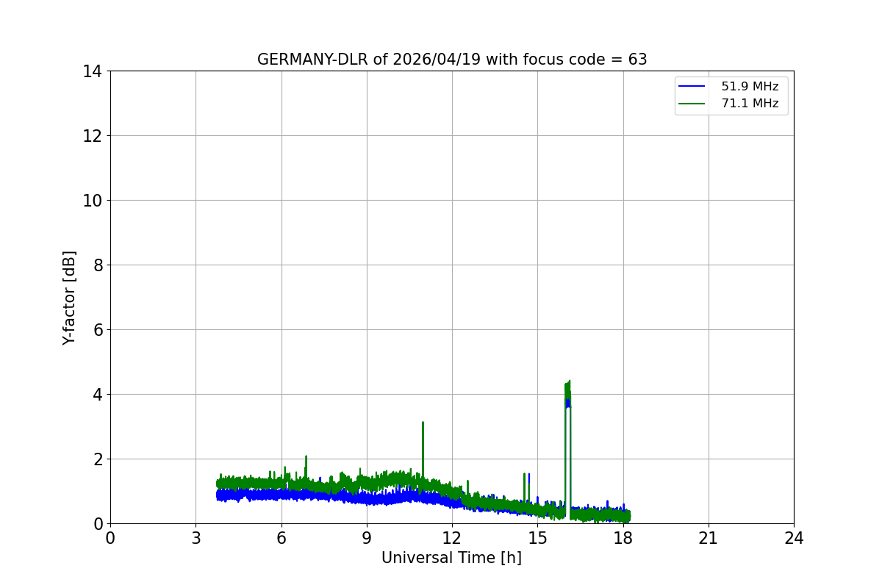882x588 pixels.
Task: Click x-axis tick label 6
Action: click(x=281, y=538)
